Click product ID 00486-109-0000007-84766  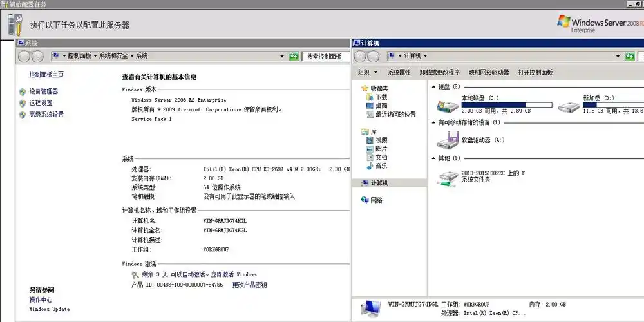190,285
